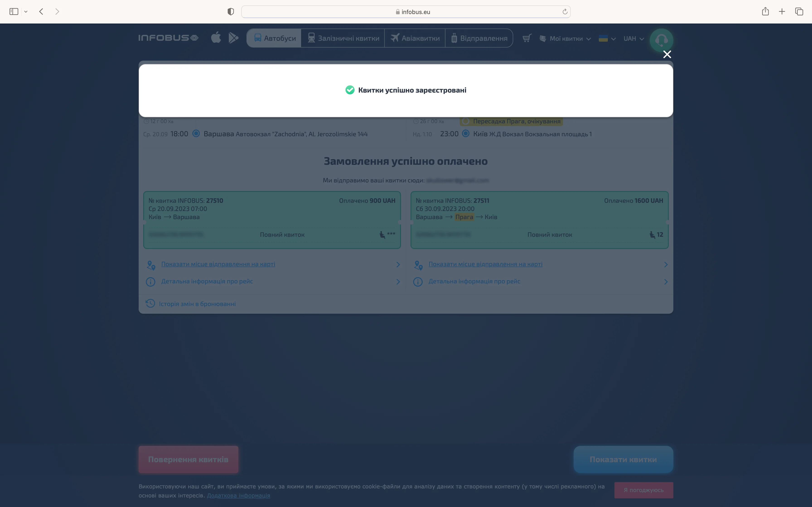812x507 pixels.
Task: Click the Повернення квитків button
Action: click(188, 459)
